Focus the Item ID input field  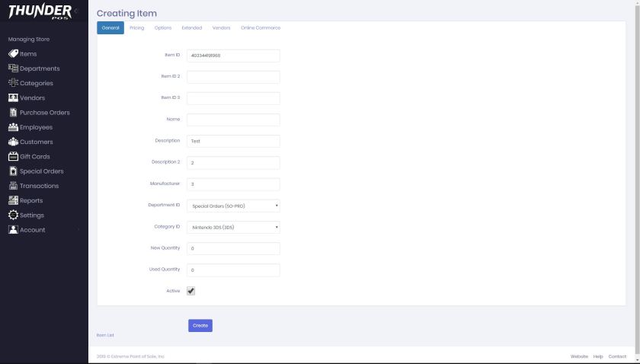(x=233, y=56)
